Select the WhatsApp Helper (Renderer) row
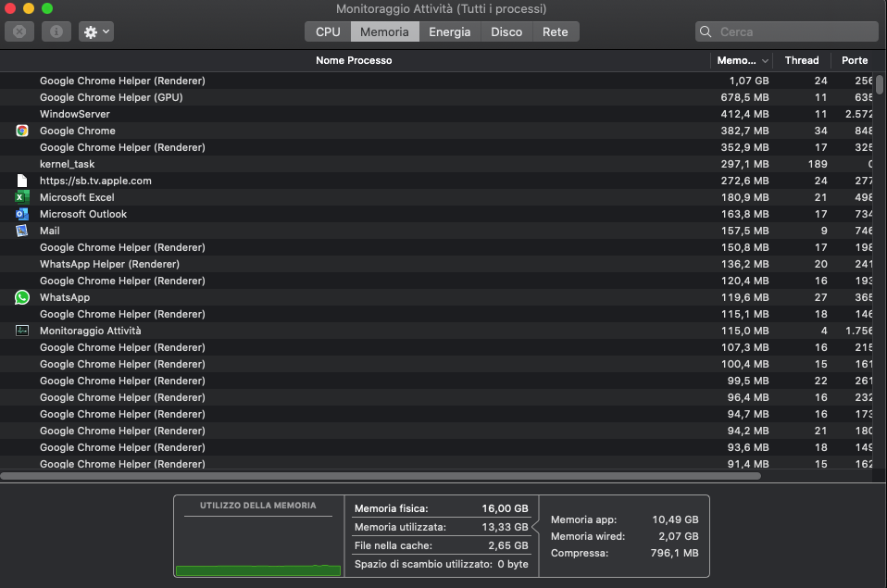This screenshot has height=588, width=887. pos(437,264)
